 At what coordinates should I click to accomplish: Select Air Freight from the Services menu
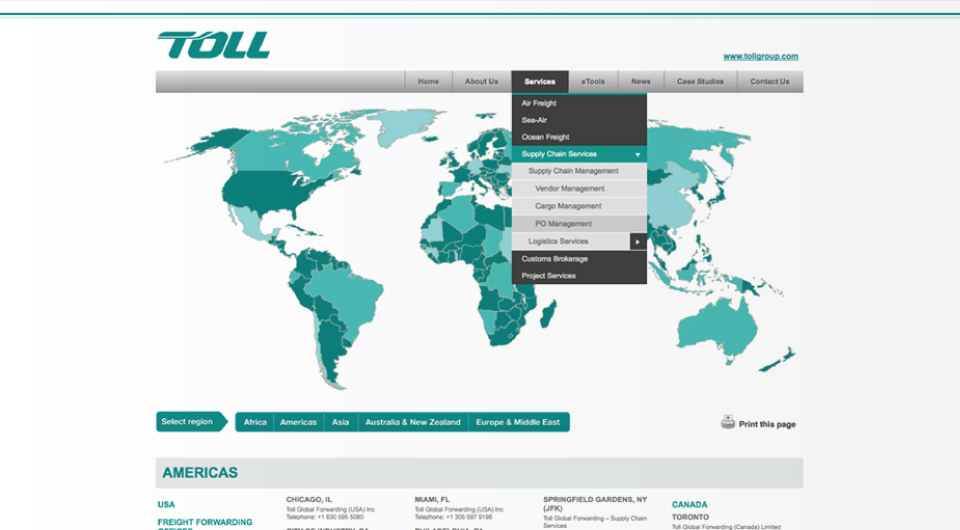click(x=579, y=103)
